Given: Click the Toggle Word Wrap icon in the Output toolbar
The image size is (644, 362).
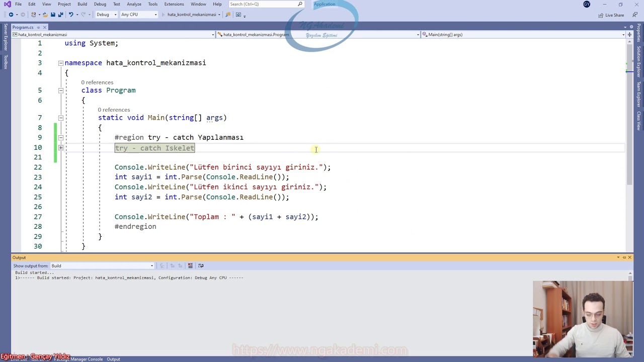Looking at the screenshot, I should coord(201,265).
